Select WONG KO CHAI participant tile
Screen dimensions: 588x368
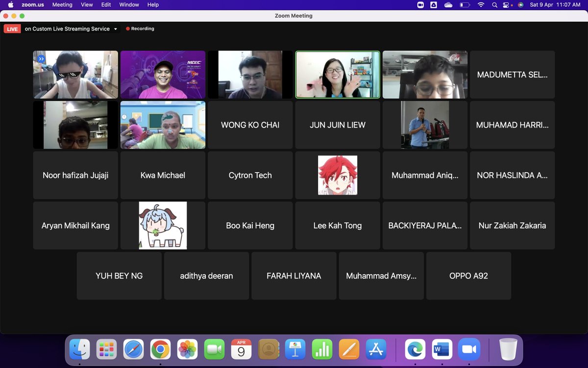[250, 125]
